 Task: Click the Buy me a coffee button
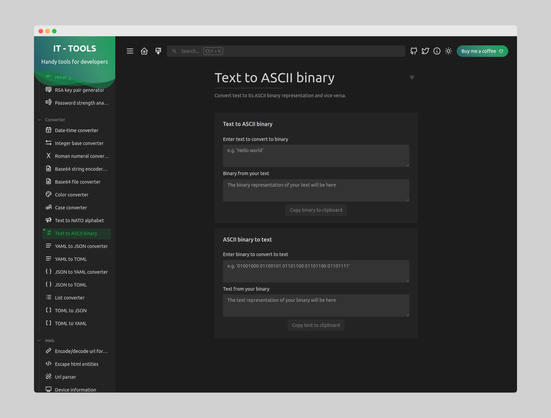click(x=482, y=51)
